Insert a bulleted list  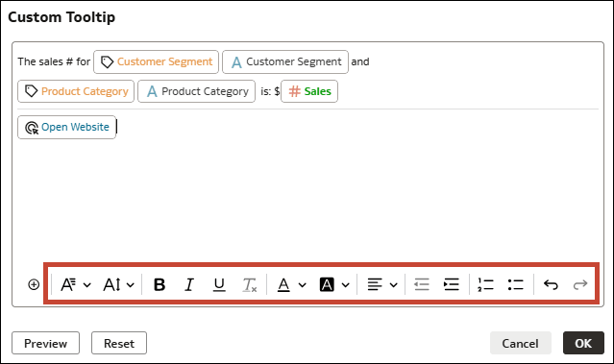point(515,284)
